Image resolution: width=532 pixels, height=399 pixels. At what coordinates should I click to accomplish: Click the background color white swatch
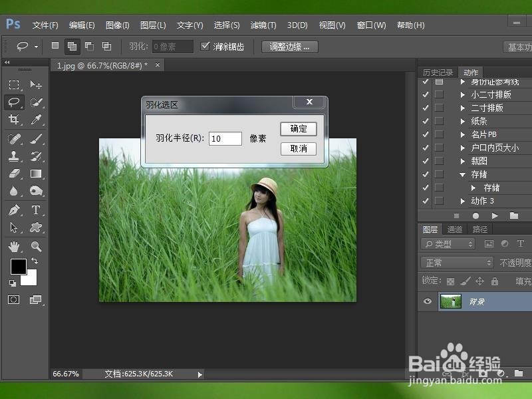click(x=31, y=279)
